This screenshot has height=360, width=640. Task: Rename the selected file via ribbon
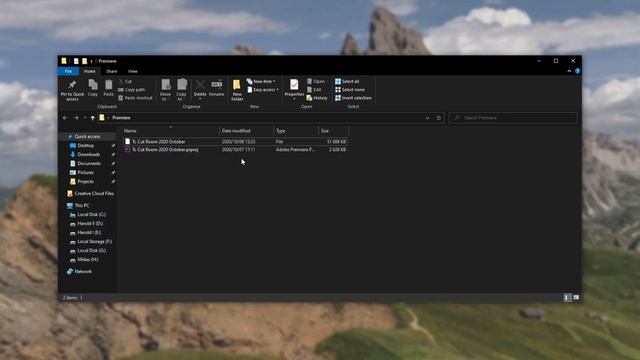216,88
